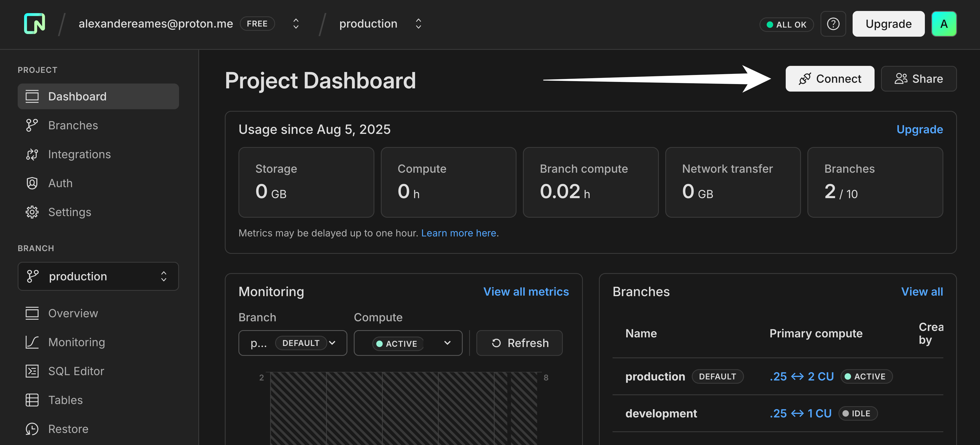Click the production project name in header
The image size is (980, 445).
tap(368, 24)
